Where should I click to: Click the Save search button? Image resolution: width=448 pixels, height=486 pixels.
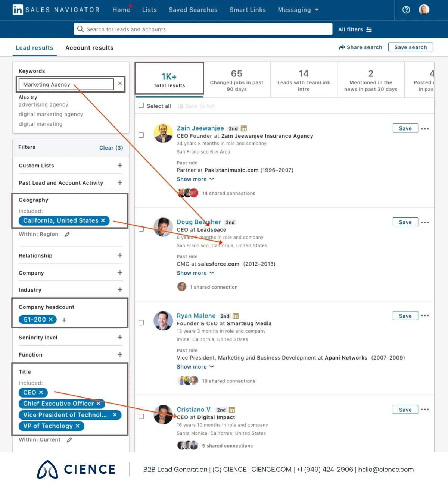point(411,47)
